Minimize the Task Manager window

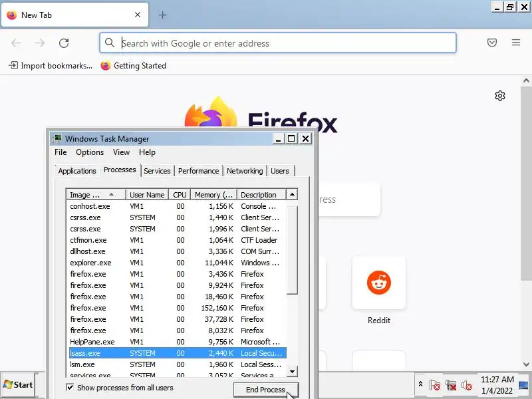[278, 139]
